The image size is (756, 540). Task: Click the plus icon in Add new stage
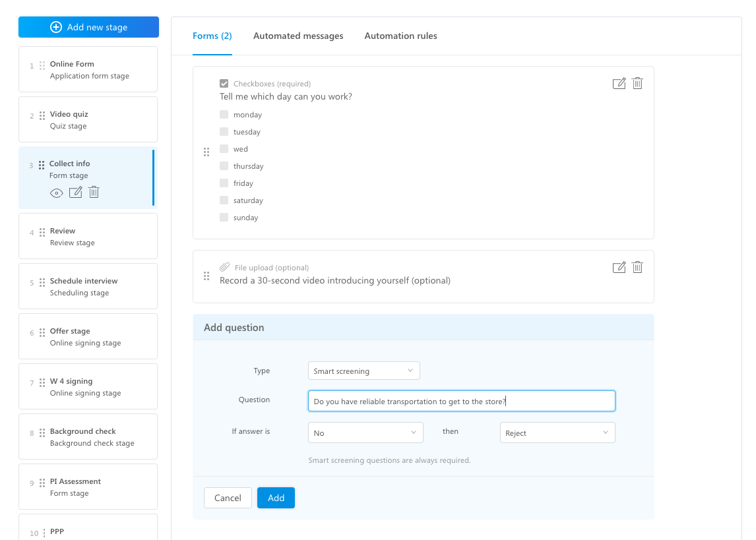(x=56, y=27)
